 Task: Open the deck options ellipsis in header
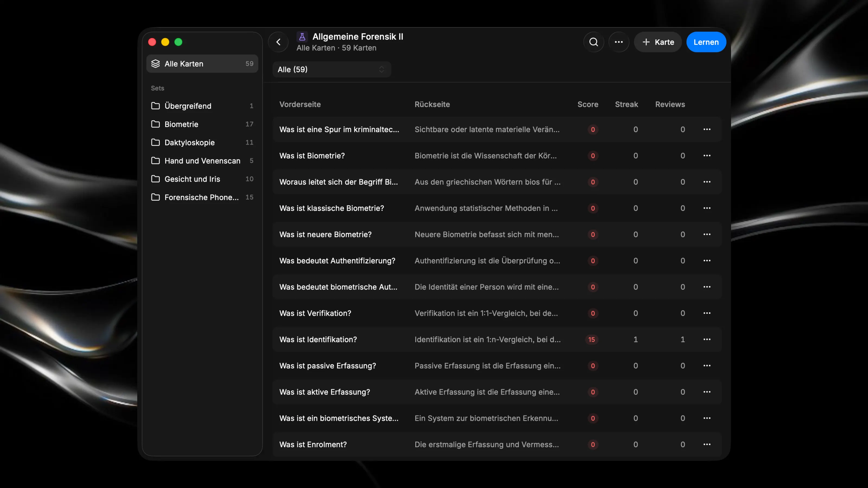pos(619,42)
